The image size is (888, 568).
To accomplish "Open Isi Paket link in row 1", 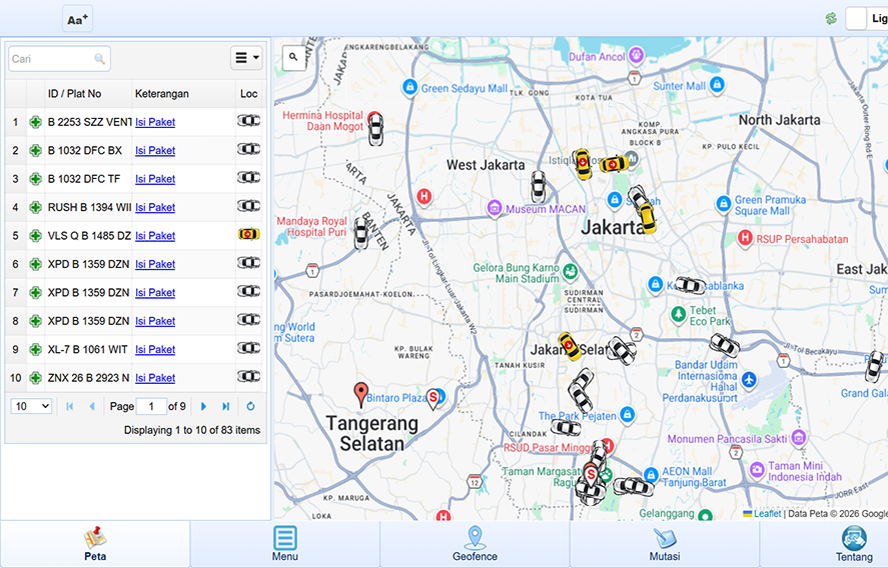I will [x=155, y=122].
